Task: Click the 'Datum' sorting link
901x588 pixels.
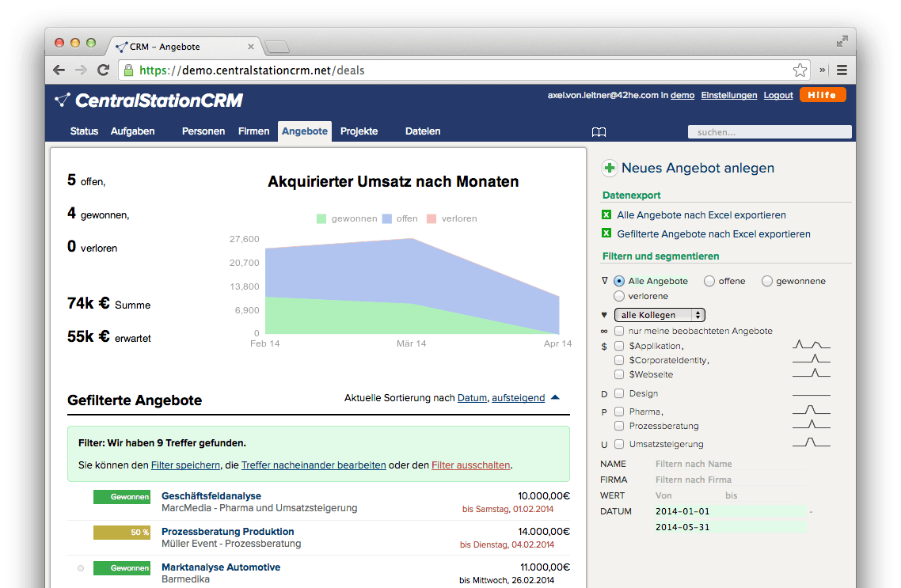Action: [x=472, y=398]
